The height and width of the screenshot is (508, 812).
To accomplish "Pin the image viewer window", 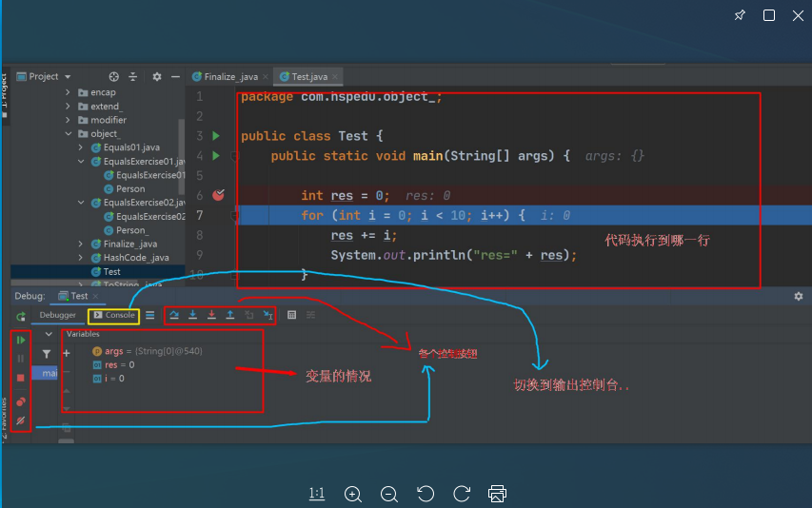I will pyautogui.click(x=740, y=15).
